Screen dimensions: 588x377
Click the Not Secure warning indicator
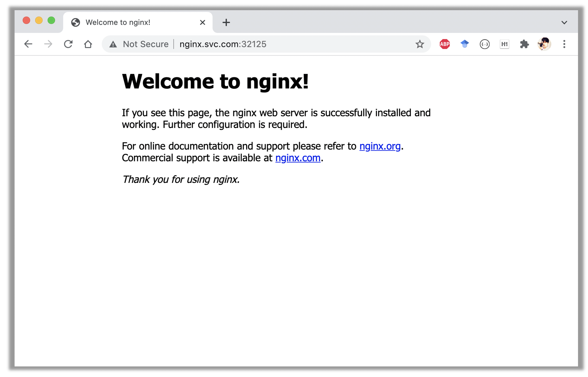[139, 44]
